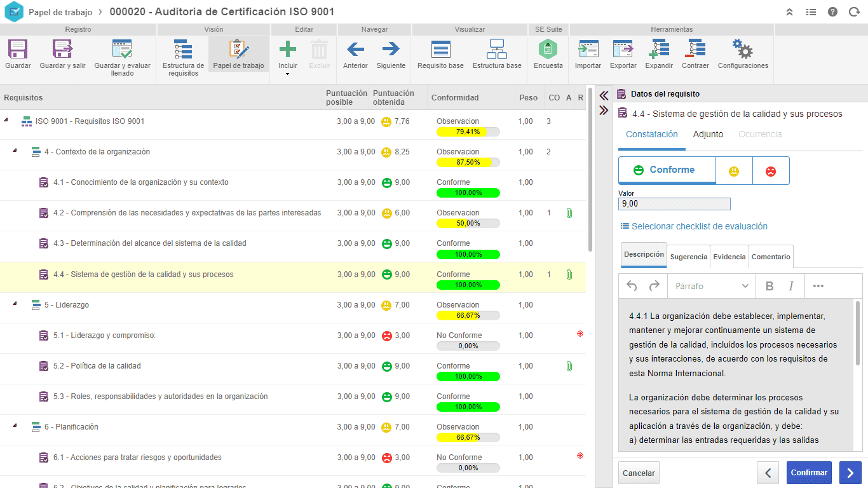Click red occurrence icon on row 5.1

580,334
